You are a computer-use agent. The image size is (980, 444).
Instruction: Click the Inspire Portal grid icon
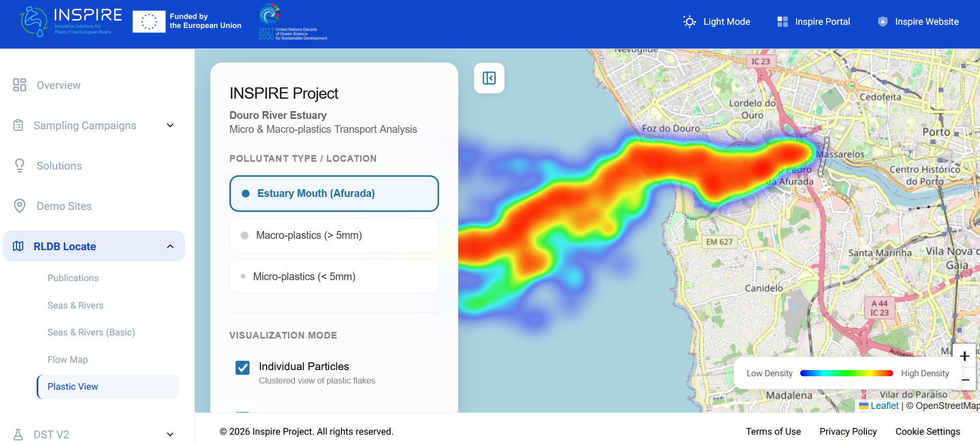click(782, 22)
